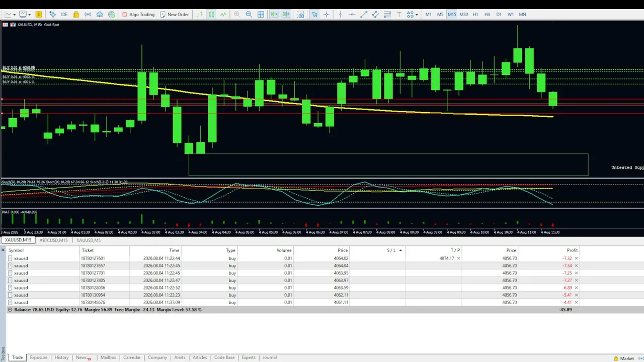Sort positions by the S / L column
This screenshot has width=644, height=362.
click(x=391, y=250)
